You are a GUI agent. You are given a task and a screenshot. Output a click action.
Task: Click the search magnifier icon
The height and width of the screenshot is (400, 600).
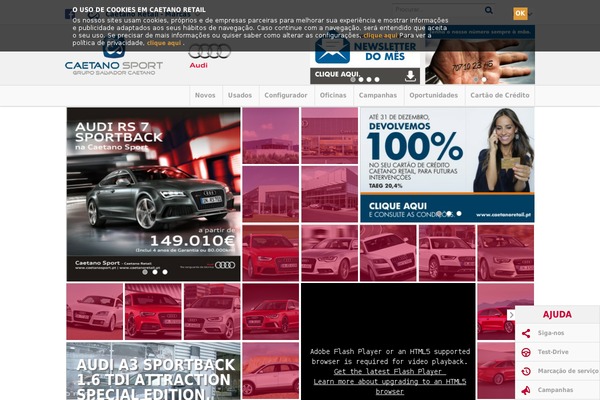[489, 10]
